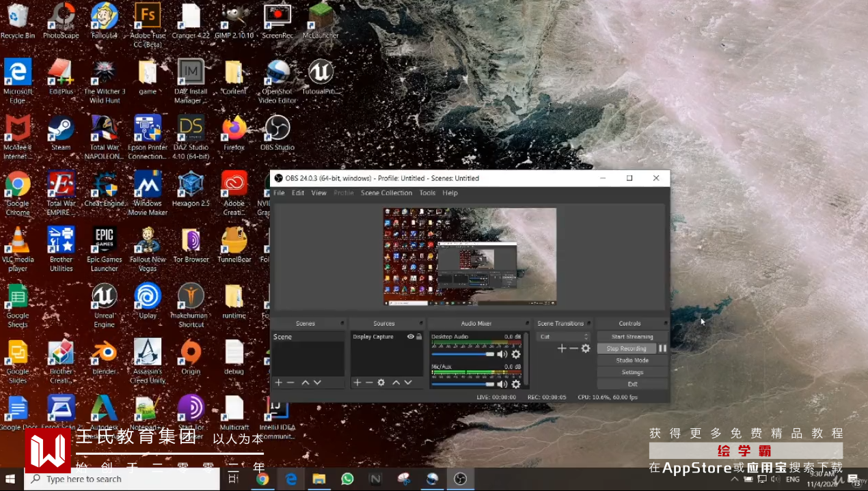Open File menu in OBS
868x491 pixels.
[x=279, y=193]
